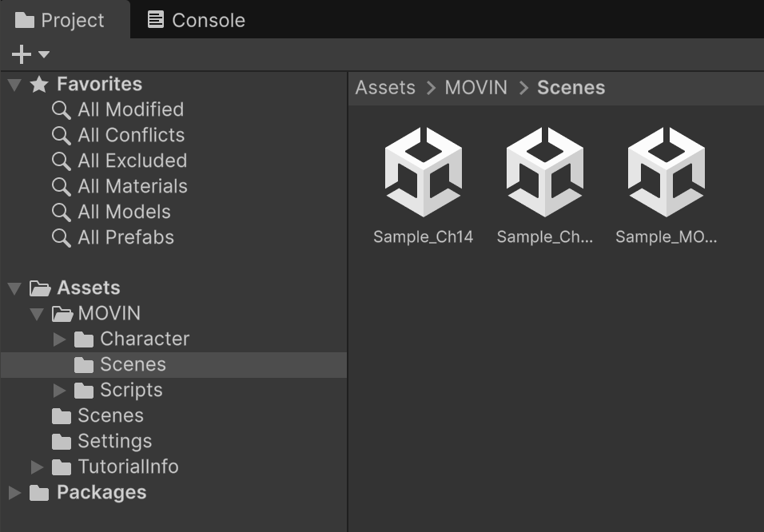Click the TutorialInfo folder icon
The height and width of the screenshot is (532, 764).
click(62, 467)
